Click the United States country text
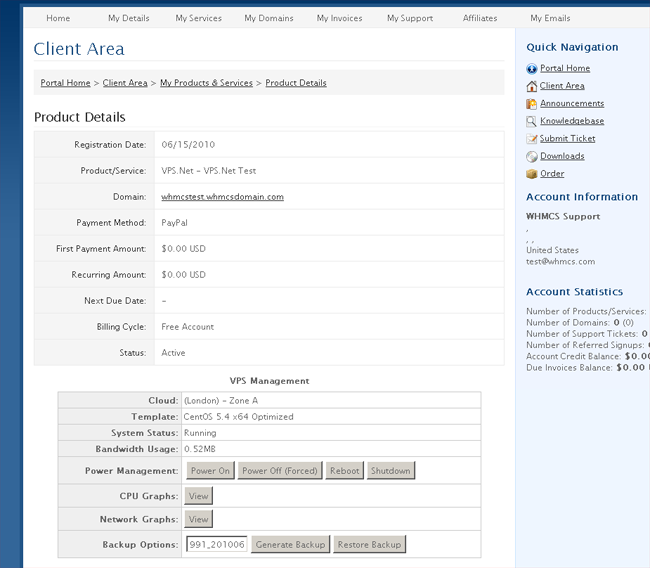650x568 pixels. point(552,250)
